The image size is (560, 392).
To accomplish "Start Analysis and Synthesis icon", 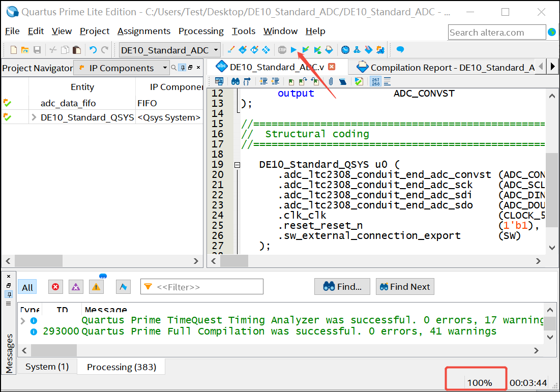I will point(305,50).
